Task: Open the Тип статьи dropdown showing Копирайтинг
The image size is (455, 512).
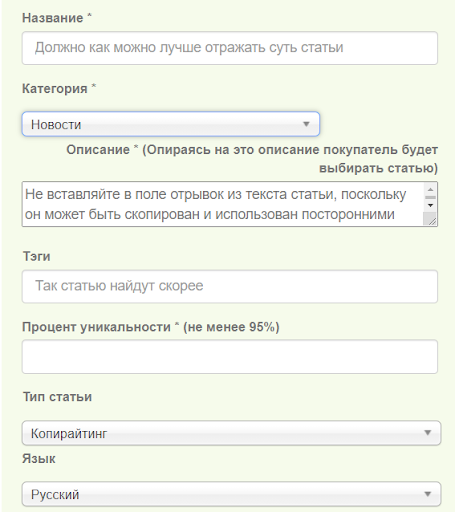Action: [x=231, y=433]
